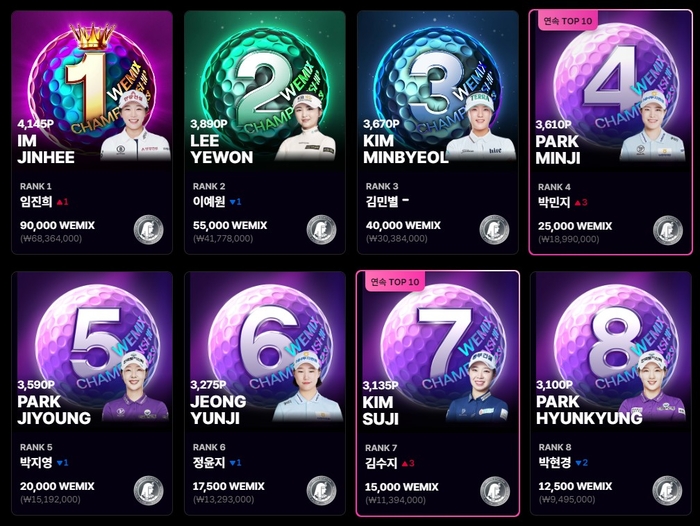The image size is (700, 526).
Task: Click the silver coin icon on Park Jiyoung's card
Action: [149, 491]
